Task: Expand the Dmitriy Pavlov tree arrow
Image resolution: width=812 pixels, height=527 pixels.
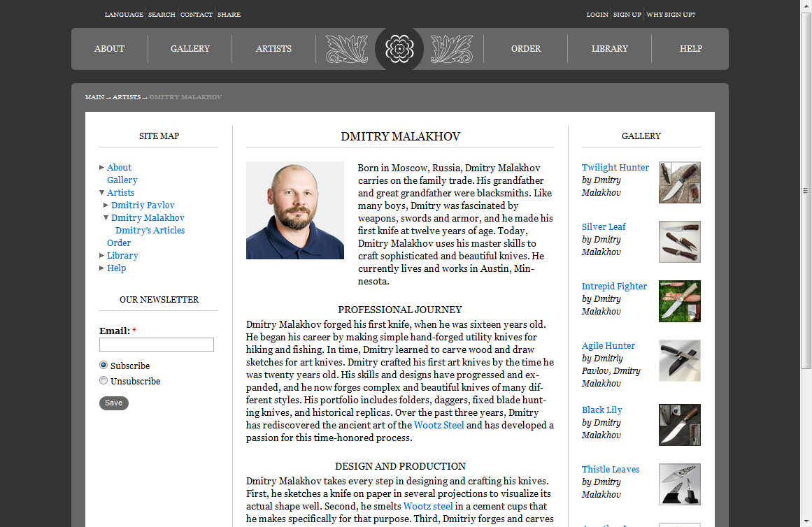Action: click(x=106, y=205)
